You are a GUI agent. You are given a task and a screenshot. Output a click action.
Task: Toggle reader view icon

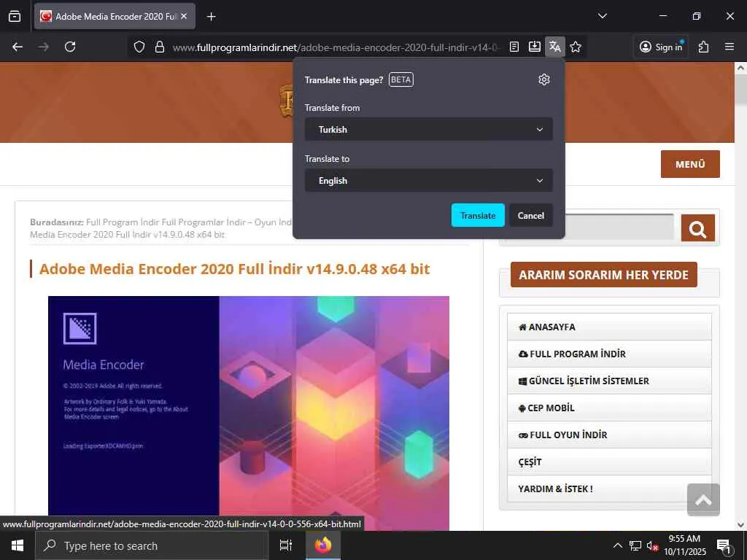[x=514, y=47]
